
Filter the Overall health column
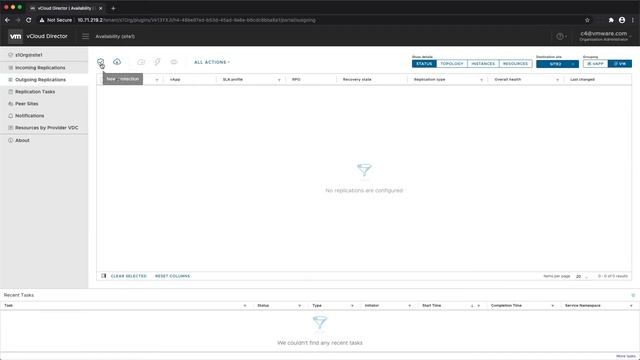pos(558,80)
